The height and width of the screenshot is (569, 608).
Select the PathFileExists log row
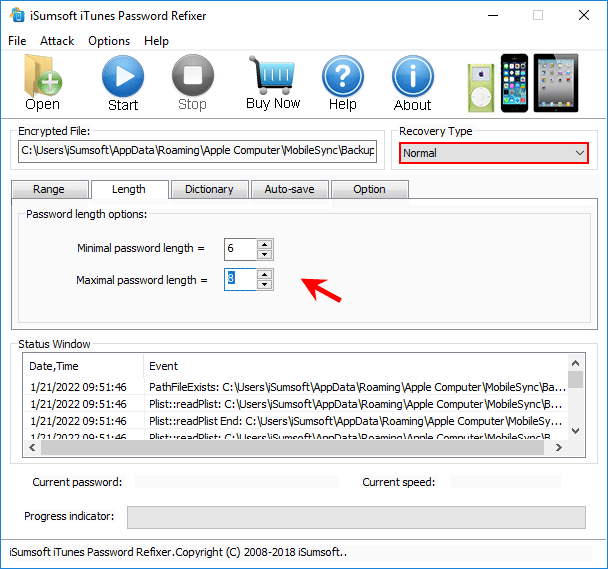pos(296,387)
